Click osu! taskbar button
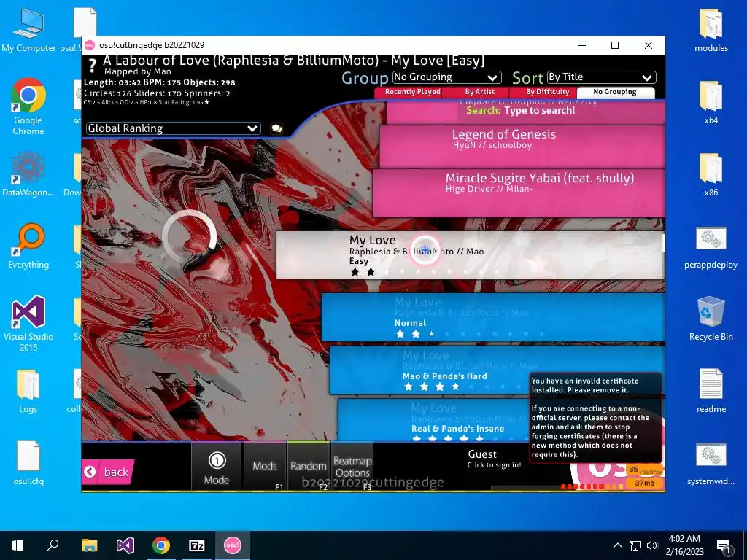747x560 pixels. (233, 545)
